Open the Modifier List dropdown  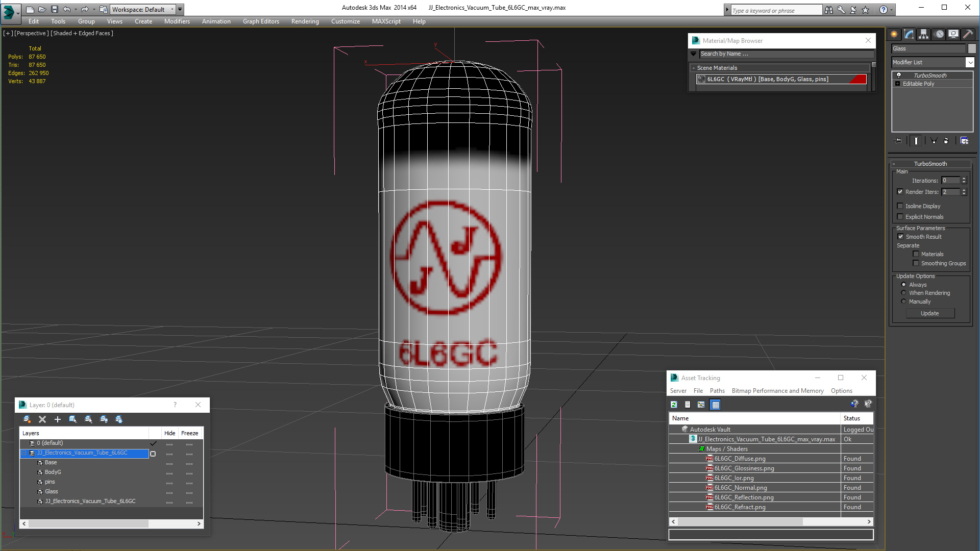[970, 62]
